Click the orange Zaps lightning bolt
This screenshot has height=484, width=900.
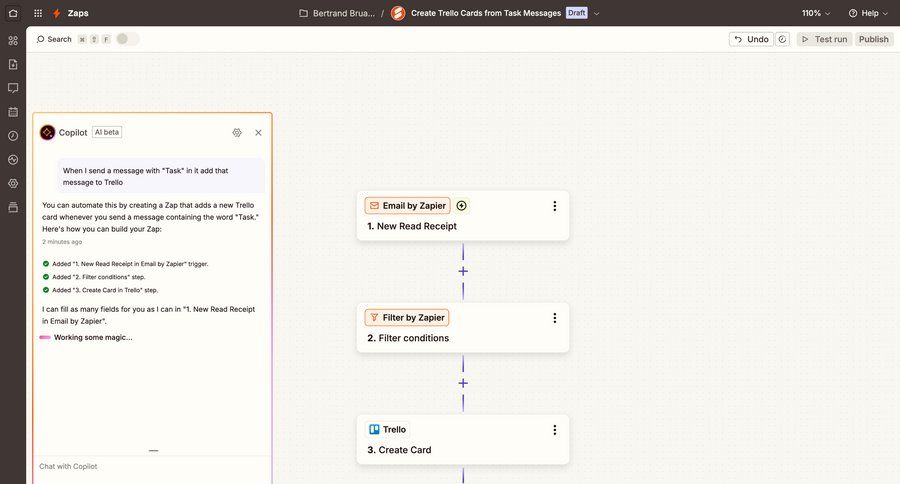56,13
